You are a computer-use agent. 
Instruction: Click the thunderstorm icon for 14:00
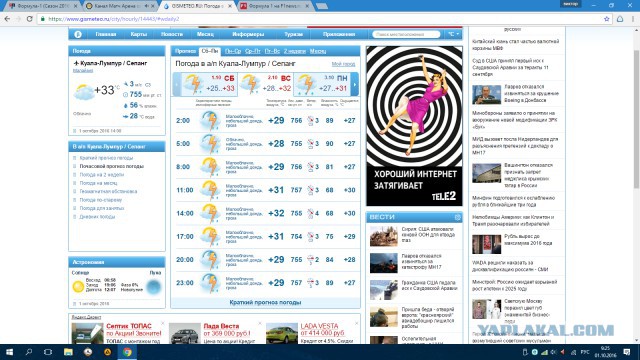(210, 213)
